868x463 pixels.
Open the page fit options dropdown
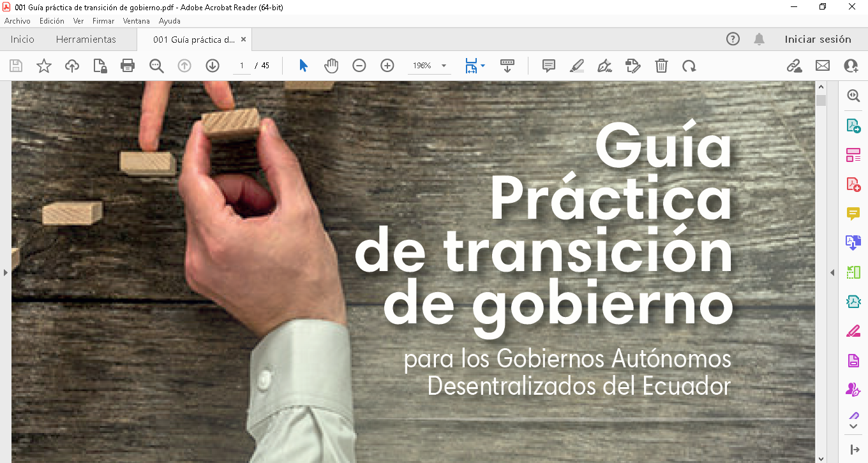(483, 66)
